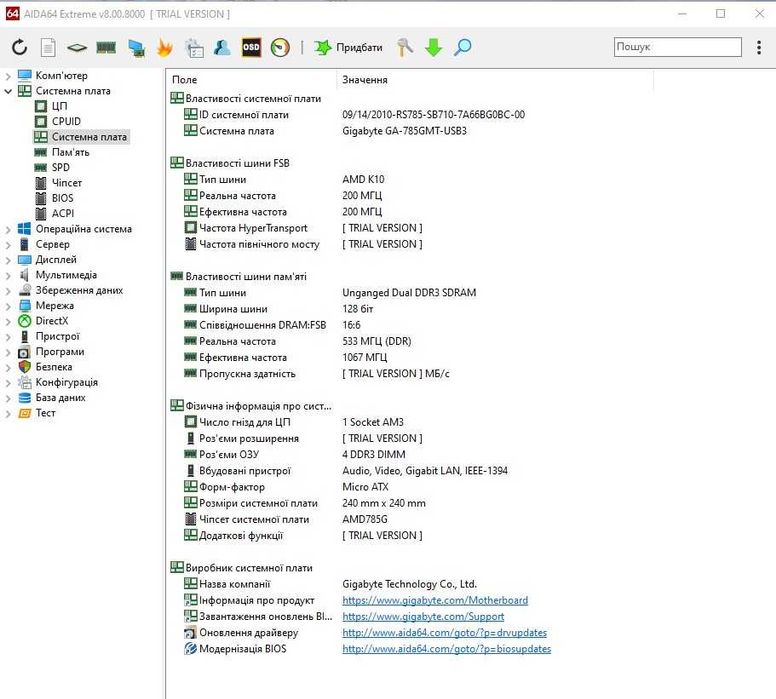The image size is (776, 699).
Task: Select the Форм-фактор row
Action: pyautogui.click(x=286, y=487)
